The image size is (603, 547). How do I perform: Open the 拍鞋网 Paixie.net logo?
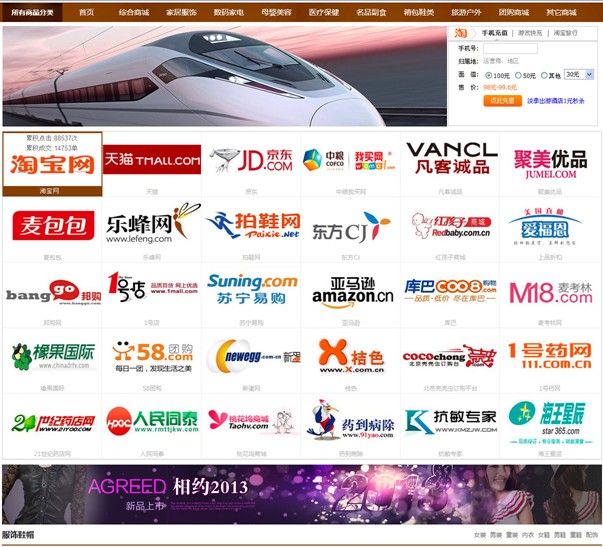[x=253, y=225]
